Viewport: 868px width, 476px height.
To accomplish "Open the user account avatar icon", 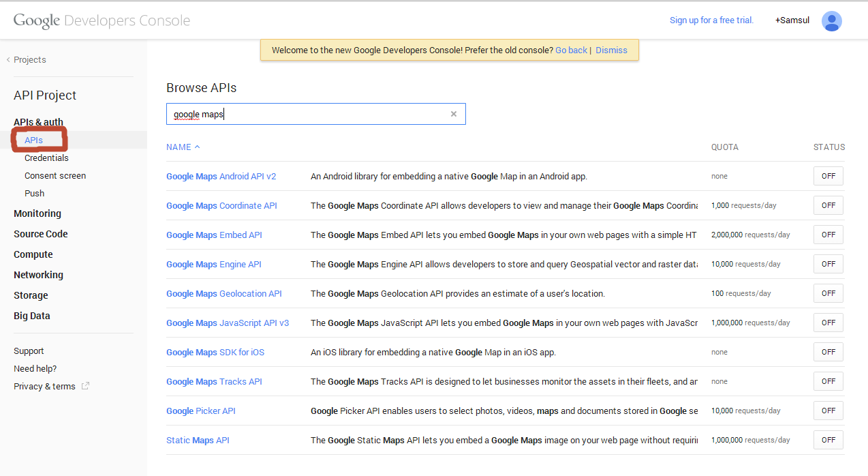I will click(x=831, y=21).
